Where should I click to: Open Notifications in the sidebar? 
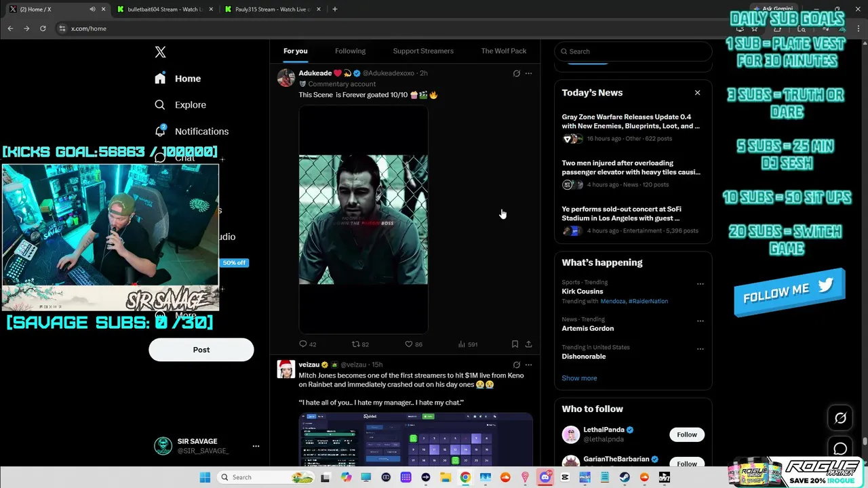coord(191,131)
